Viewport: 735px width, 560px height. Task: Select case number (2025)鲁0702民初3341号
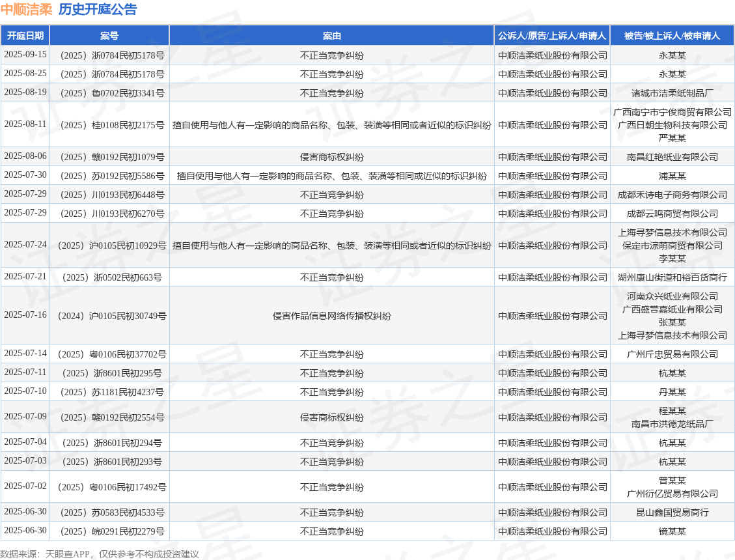[109, 93]
